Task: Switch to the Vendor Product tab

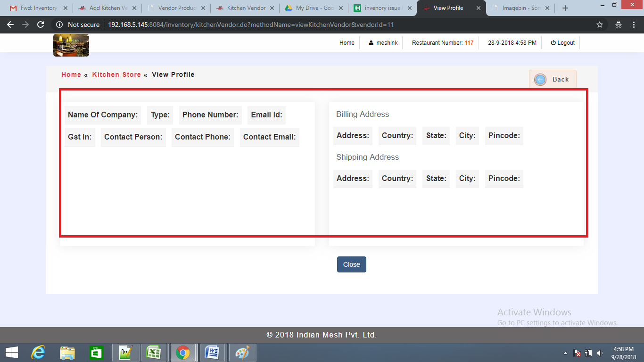Action: (176, 8)
